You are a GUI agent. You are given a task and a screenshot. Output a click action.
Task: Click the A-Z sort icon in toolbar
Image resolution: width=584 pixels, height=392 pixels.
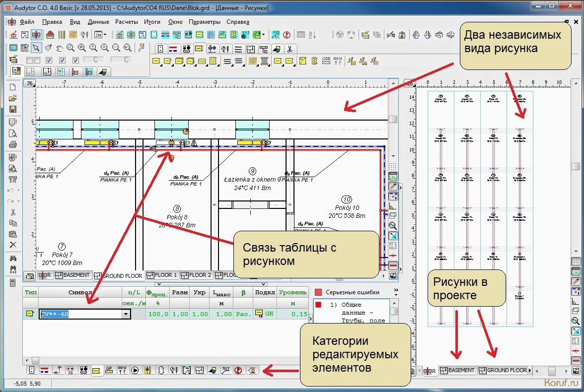[313, 35]
